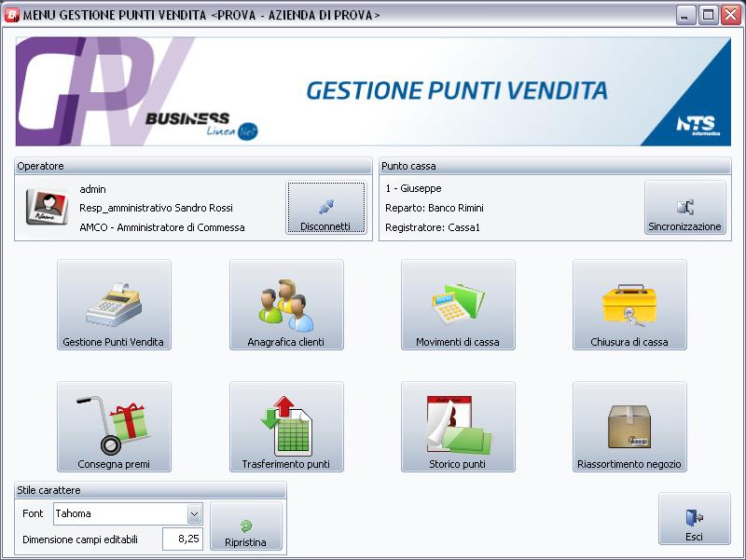
Task: Click 'AMCO - Amministratore di Commessa' text
Action: [161, 227]
